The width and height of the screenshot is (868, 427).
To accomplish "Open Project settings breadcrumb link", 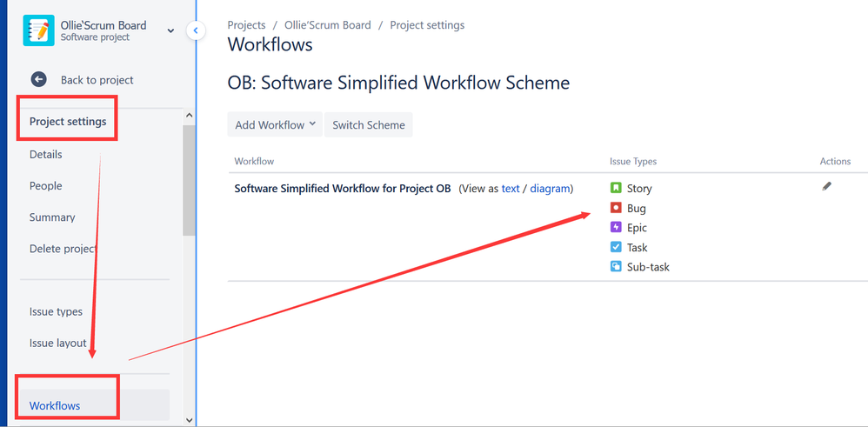I will pyautogui.click(x=427, y=25).
